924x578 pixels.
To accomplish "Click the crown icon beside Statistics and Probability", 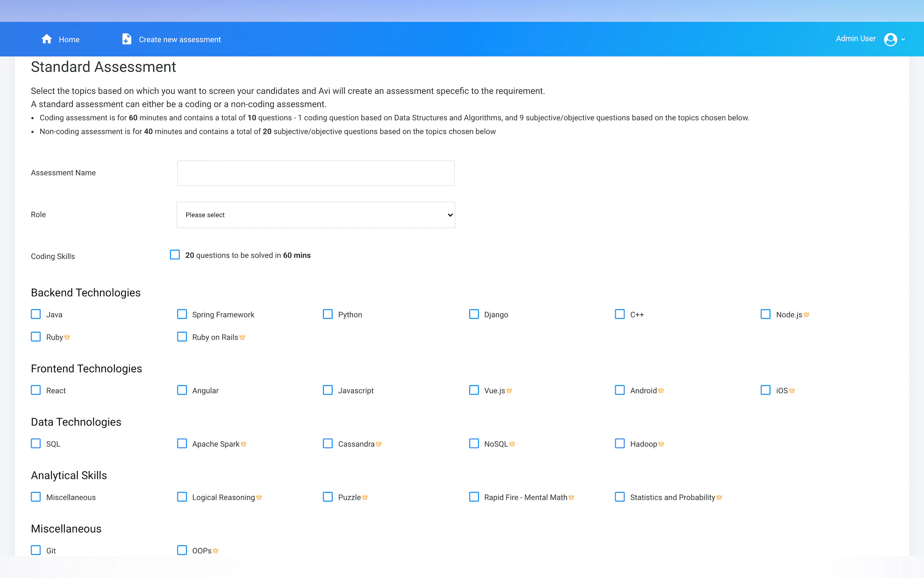I will coord(719,497).
